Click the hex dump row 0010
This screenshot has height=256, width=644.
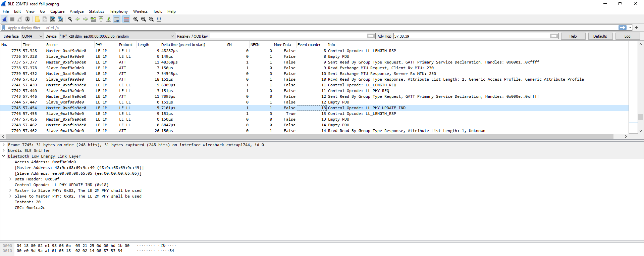[88, 251]
